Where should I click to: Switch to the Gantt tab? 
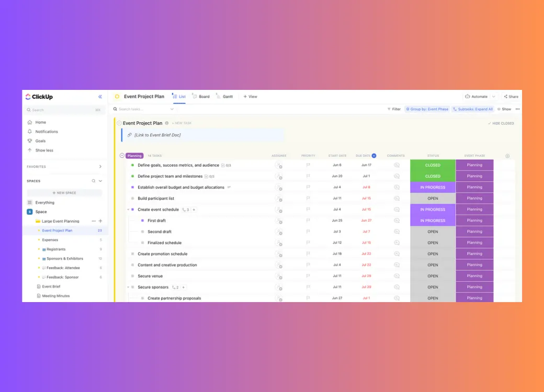pos(224,97)
